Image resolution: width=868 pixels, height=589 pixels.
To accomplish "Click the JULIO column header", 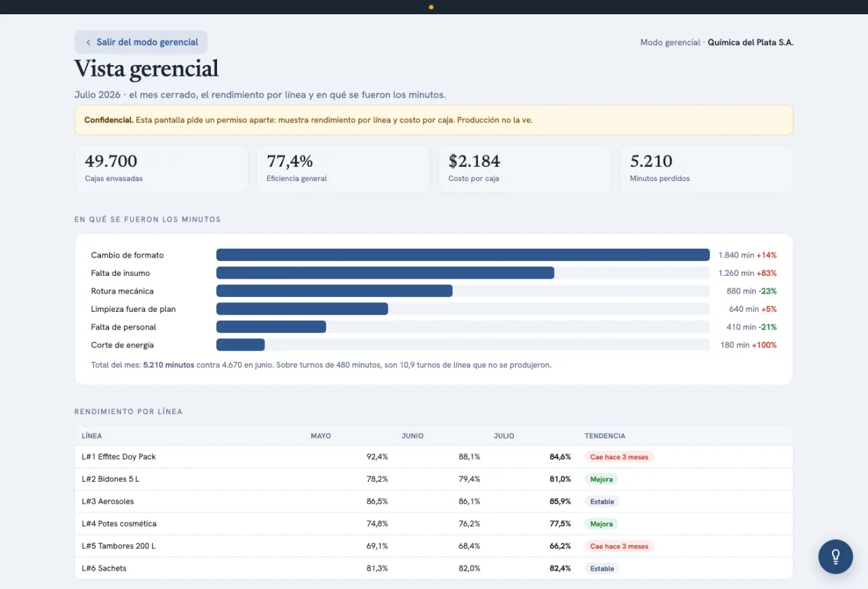I will (x=504, y=436).
